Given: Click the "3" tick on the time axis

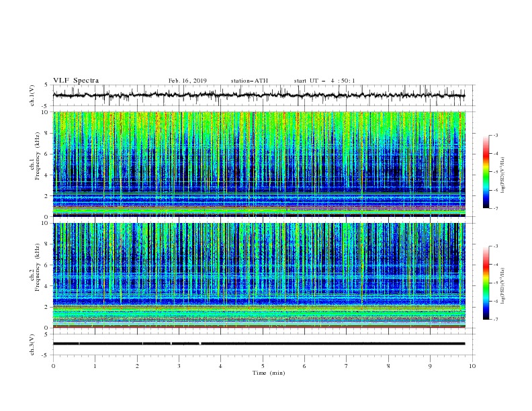Looking at the screenshot, I should (x=179, y=366).
